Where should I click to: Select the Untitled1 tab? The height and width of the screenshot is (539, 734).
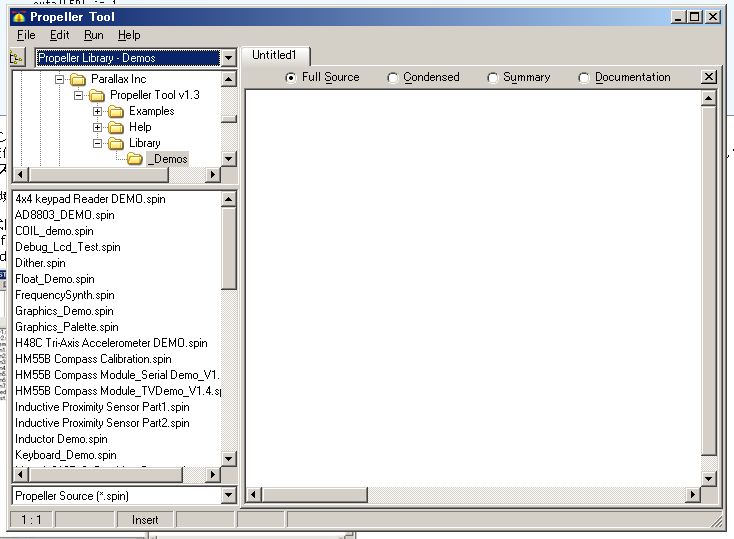(276, 55)
